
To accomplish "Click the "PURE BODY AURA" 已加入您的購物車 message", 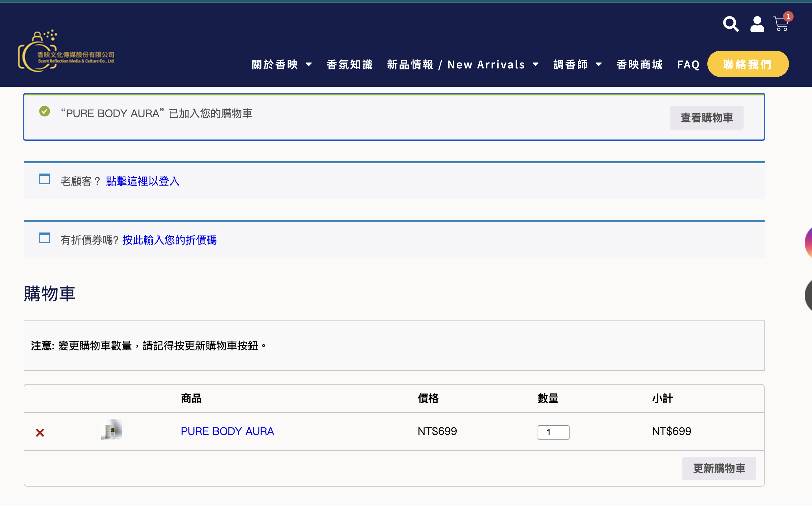I will tap(156, 114).
